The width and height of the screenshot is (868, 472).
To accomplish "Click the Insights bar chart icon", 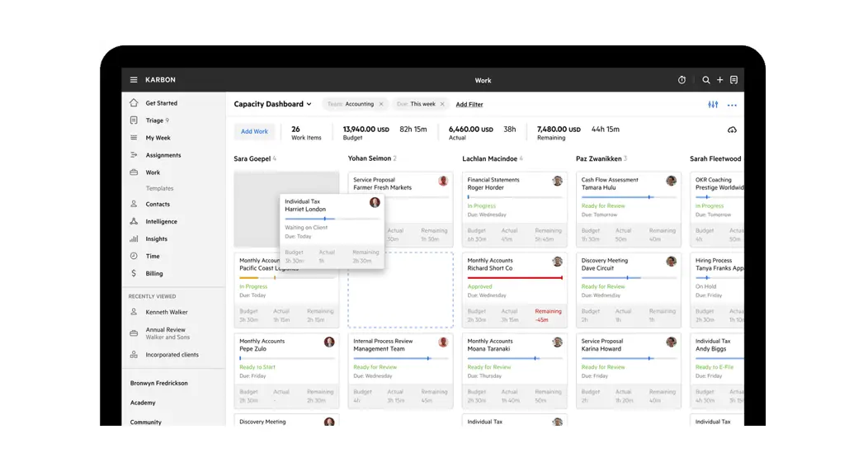I will pyautogui.click(x=134, y=238).
